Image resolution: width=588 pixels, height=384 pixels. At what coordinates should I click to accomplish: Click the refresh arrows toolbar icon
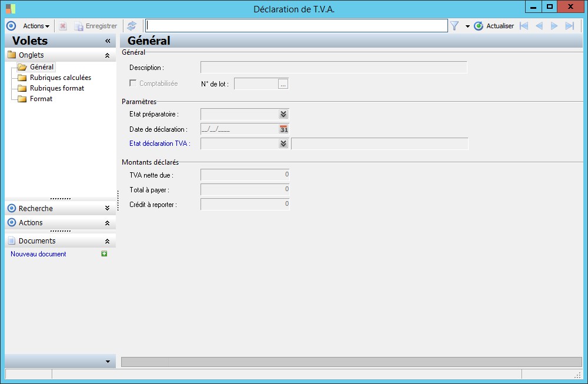132,26
